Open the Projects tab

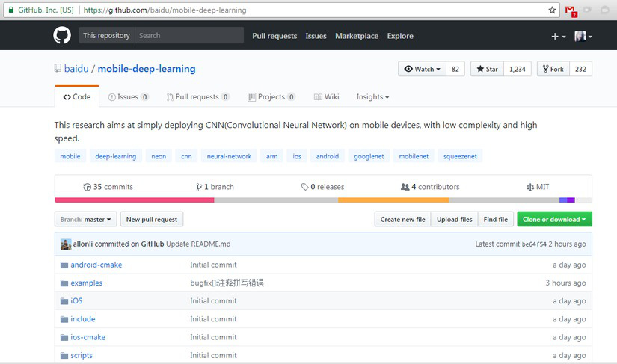coord(271,96)
